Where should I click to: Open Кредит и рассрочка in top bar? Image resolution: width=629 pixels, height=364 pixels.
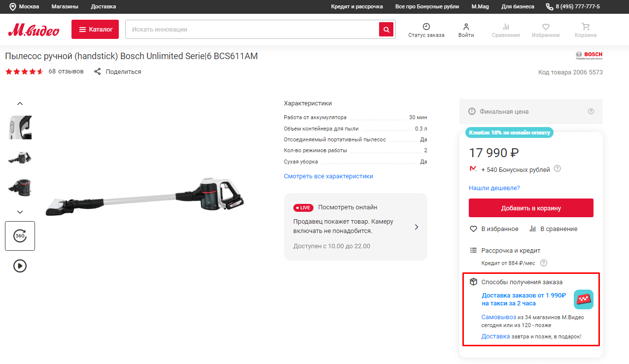point(357,7)
